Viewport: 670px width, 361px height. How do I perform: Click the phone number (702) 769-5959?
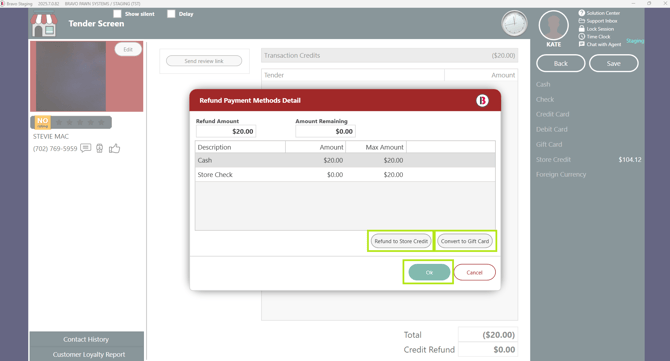(55, 149)
